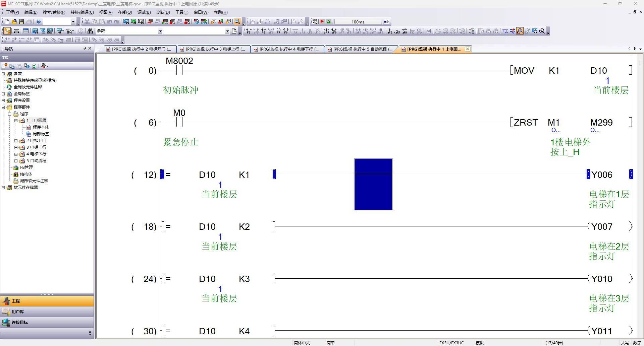Insert coil using F7 icon

[x=278, y=31]
